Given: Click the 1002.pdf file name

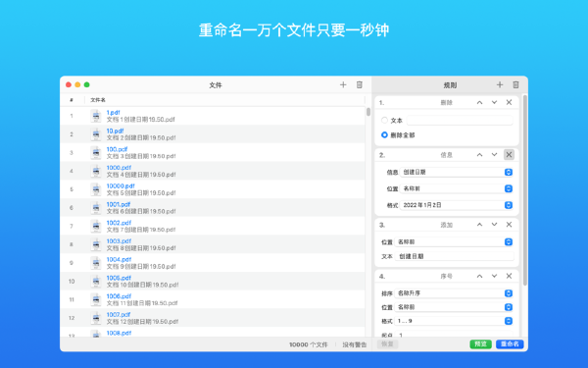Looking at the screenshot, I should pos(119,223).
